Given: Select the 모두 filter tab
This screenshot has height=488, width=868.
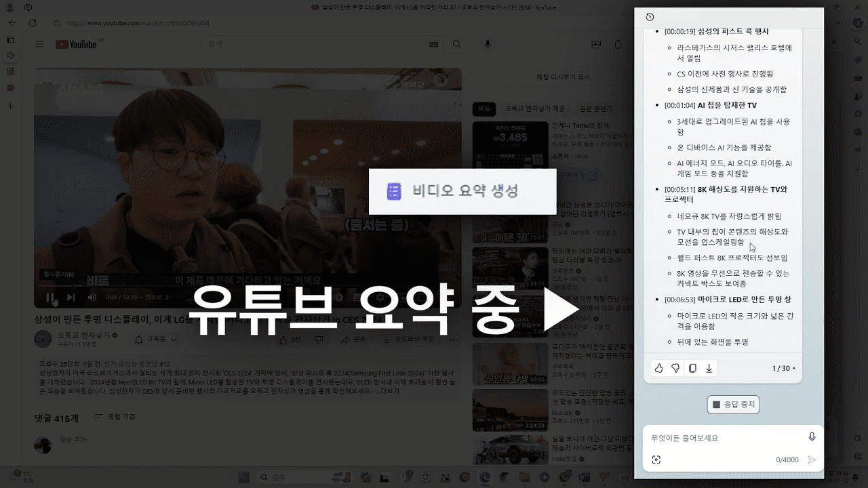Looking at the screenshot, I should [x=484, y=109].
